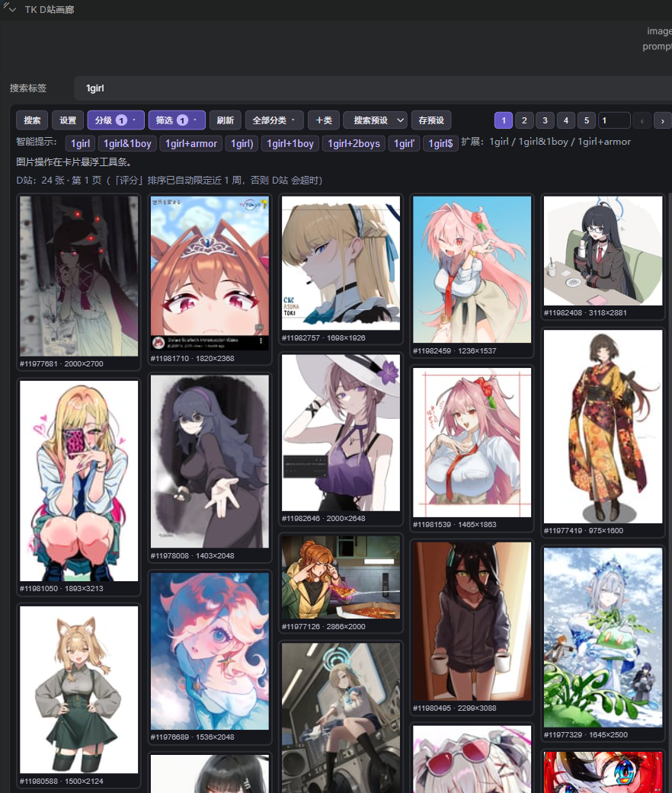The image size is (672, 793).
Task: Select page 1 in pagination
Action: click(x=504, y=120)
